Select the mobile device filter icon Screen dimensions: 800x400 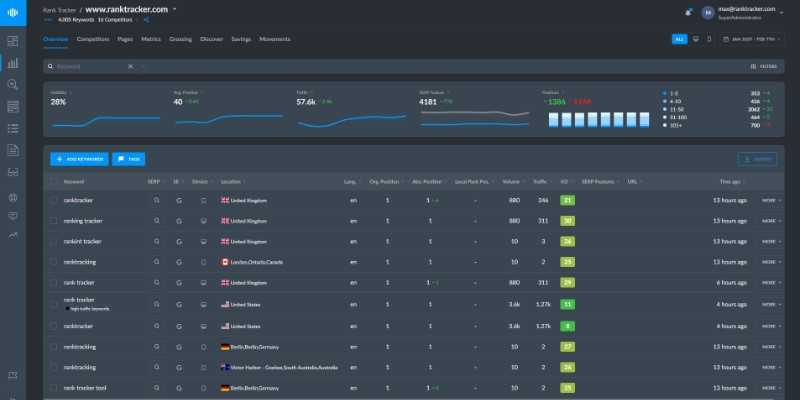point(709,39)
